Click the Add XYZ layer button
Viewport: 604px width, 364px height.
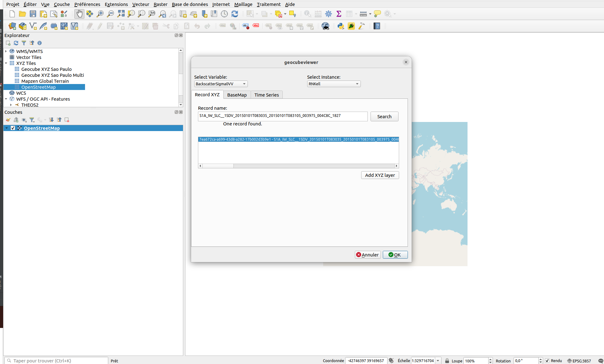coord(380,175)
